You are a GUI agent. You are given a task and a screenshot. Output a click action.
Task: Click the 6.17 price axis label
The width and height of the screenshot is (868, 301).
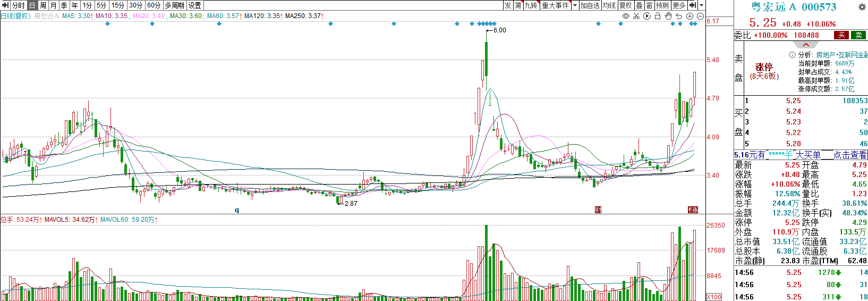pos(713,21)
